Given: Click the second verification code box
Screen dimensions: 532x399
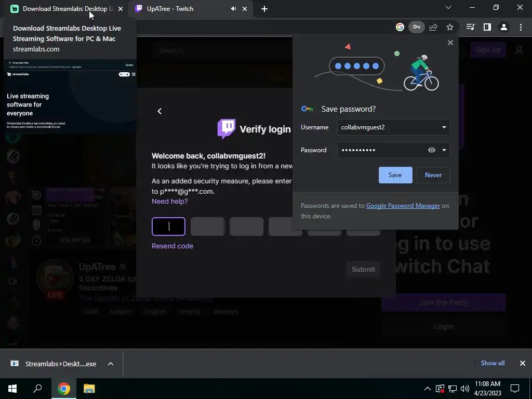Looking at the screenshot, I should [207, 227].
